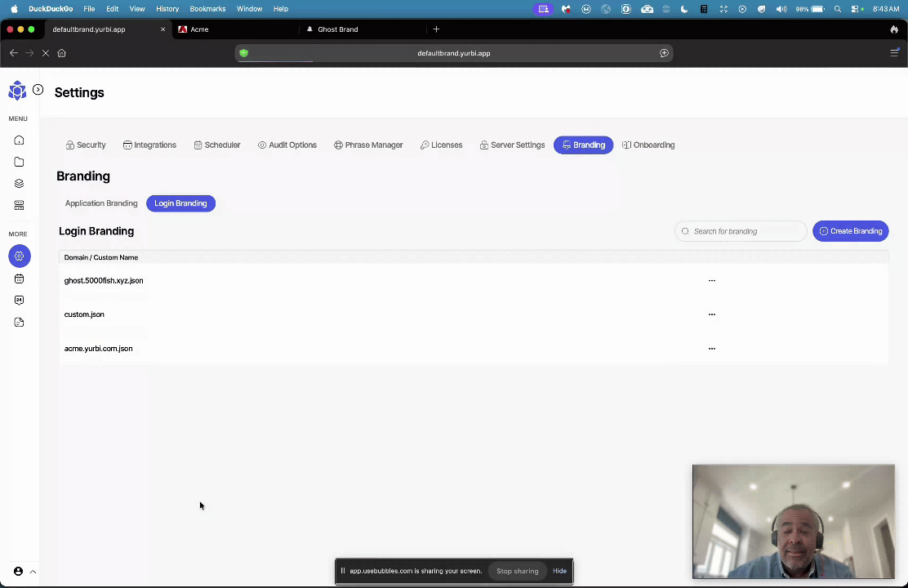Click Stop sharing in the screen-share bar
Image resolution: width=908 pixels, height=588 pixels.
click(x=517, y=571)
